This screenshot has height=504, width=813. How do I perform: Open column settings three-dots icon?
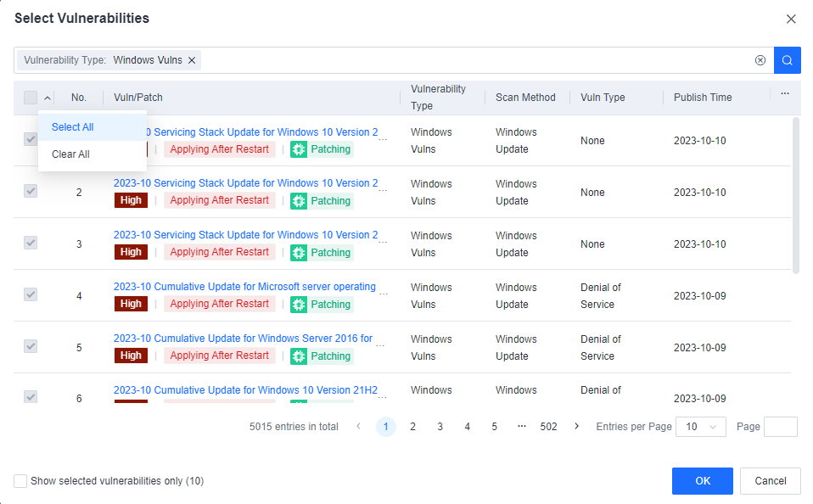tap(785, 94)
